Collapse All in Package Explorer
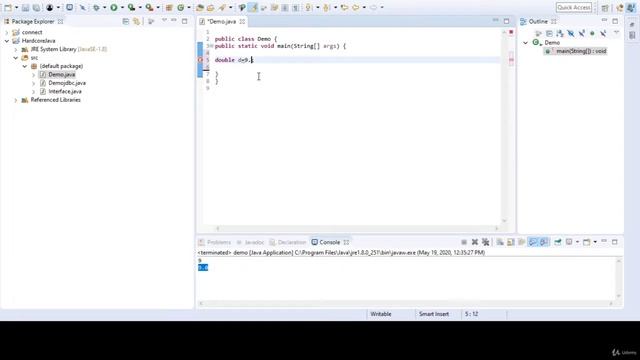 click(x=126, y=21)
